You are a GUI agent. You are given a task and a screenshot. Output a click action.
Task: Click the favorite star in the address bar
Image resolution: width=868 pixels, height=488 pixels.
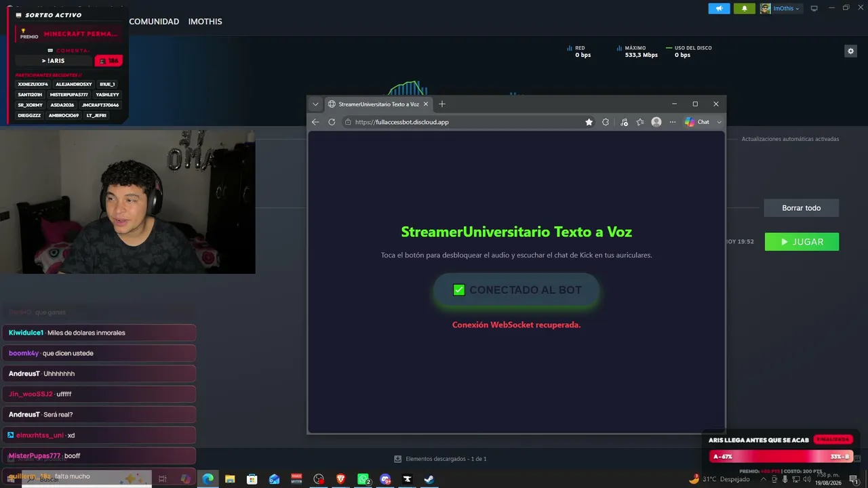pyautogui.click(x=589, y=122)
